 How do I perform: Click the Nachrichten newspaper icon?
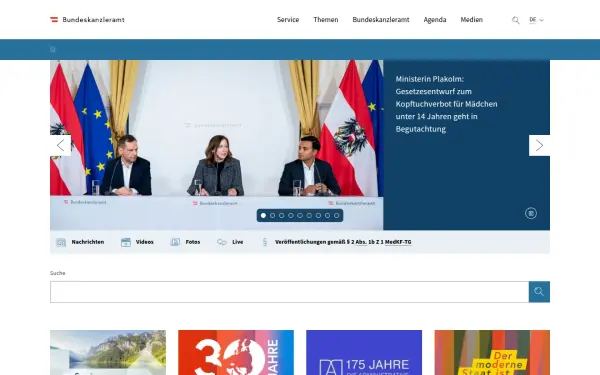tap(61, 242)
